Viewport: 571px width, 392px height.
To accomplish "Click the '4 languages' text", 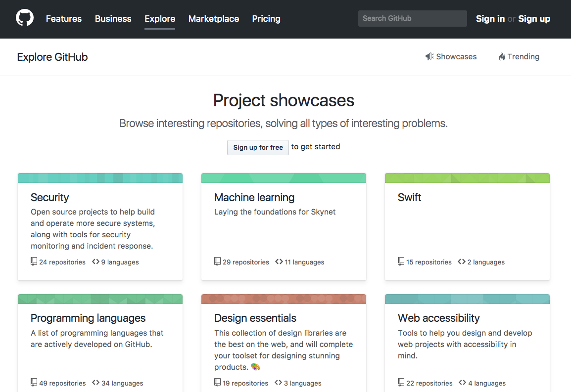I will [487, 383].
